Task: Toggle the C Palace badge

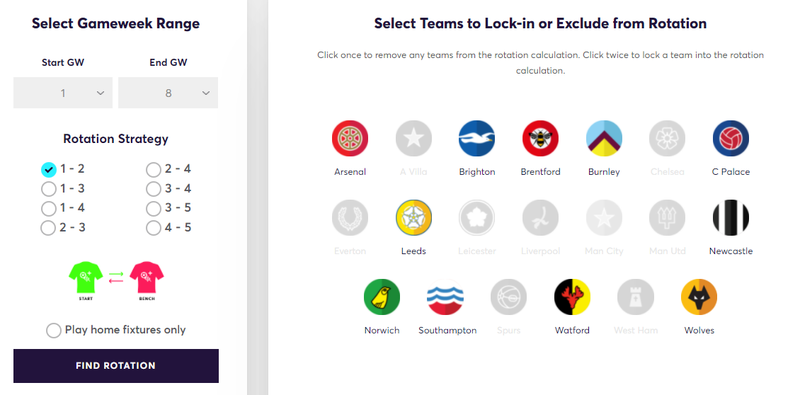Action: pyautogui.click(x=731, y=138)
